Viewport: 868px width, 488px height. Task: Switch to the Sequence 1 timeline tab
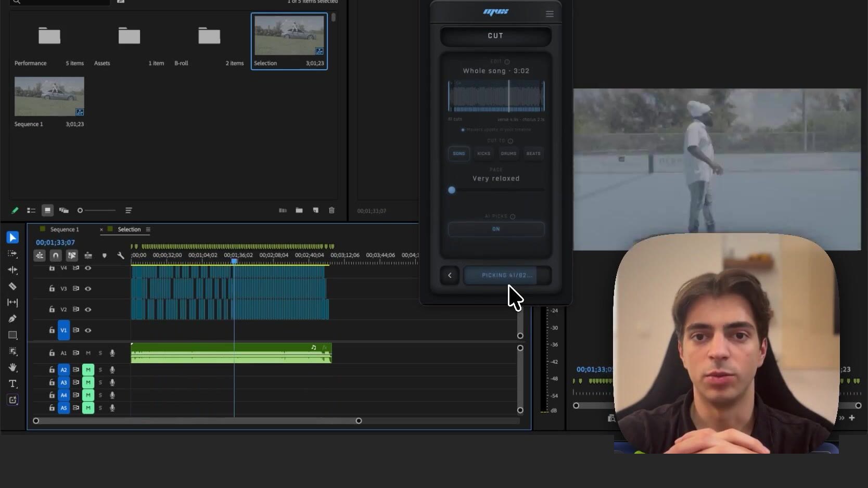(65, 229)
